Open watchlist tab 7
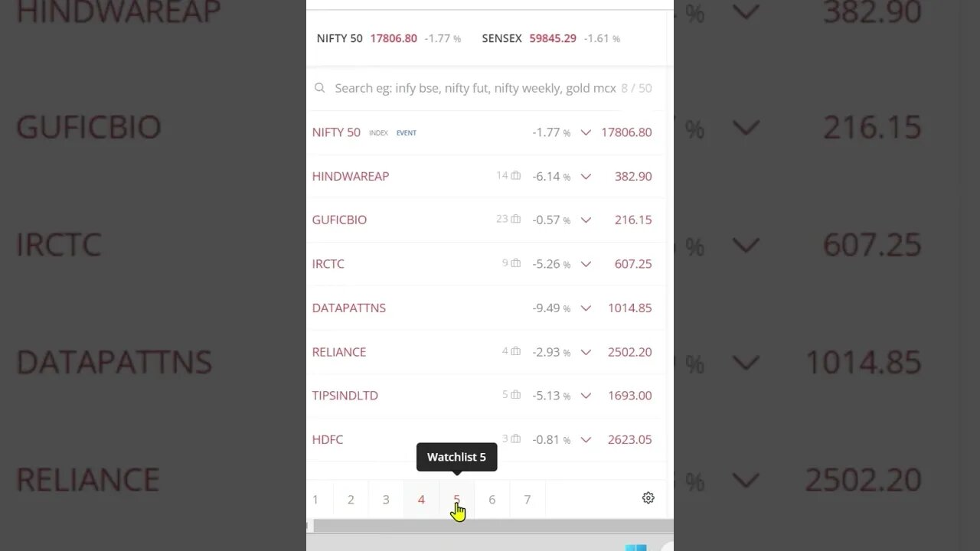Image resolution: width=980 pixels, height=551 pixels. (527, 500)
